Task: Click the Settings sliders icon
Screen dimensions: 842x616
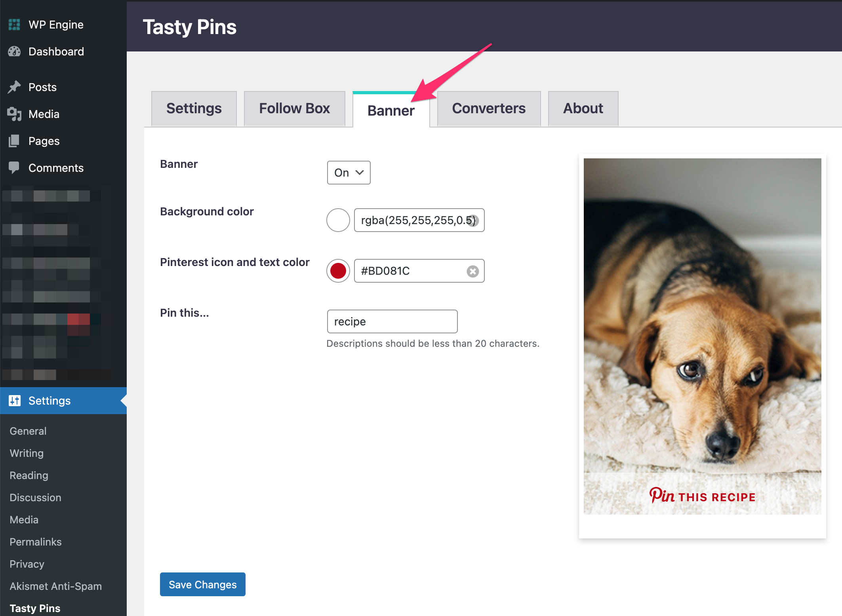Action: tap(15, 401)
